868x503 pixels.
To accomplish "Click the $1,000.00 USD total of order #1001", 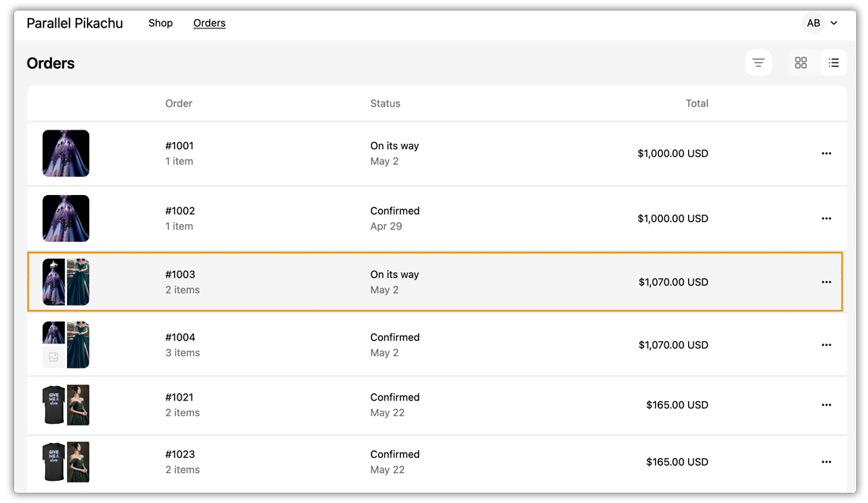I will [672, 153].
